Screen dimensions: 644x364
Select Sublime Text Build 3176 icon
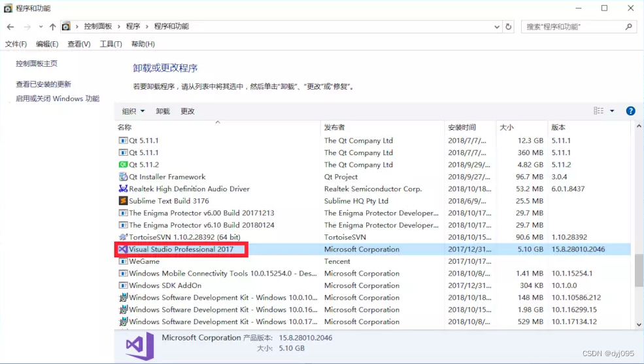(x=123, y=201)
